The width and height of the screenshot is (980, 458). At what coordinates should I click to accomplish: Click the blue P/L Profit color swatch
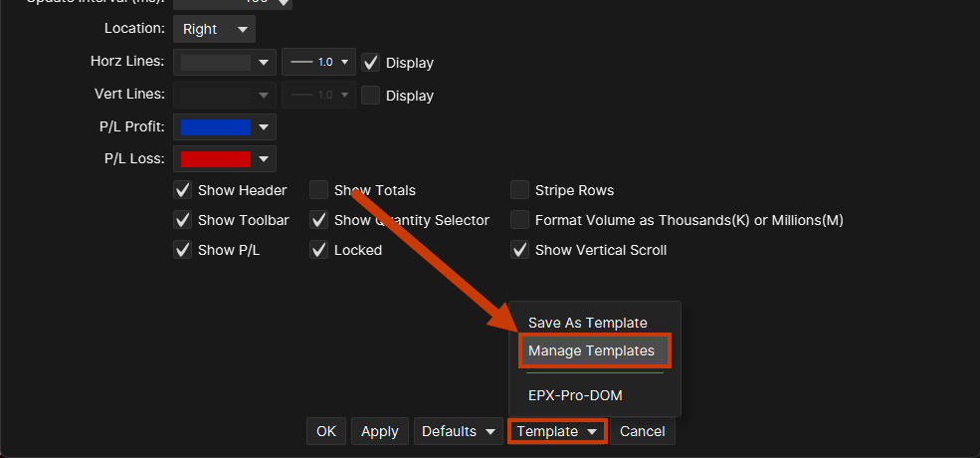click(x=216, y=127)
